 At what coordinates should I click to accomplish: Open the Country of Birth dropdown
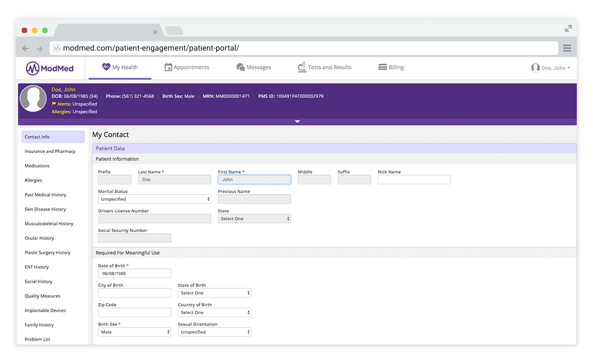point(214,312)
